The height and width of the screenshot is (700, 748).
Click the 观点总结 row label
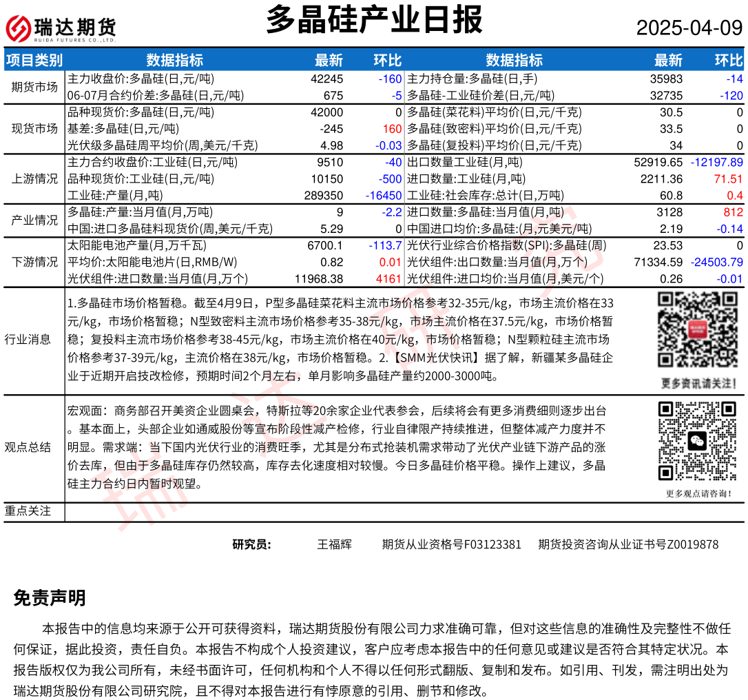[x=28, y=447]
